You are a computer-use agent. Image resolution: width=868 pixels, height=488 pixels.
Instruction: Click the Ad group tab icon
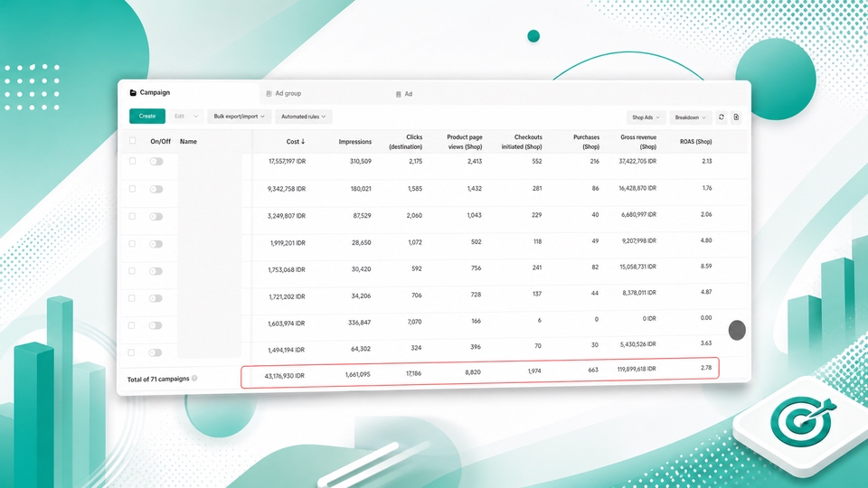click(269, 94)
